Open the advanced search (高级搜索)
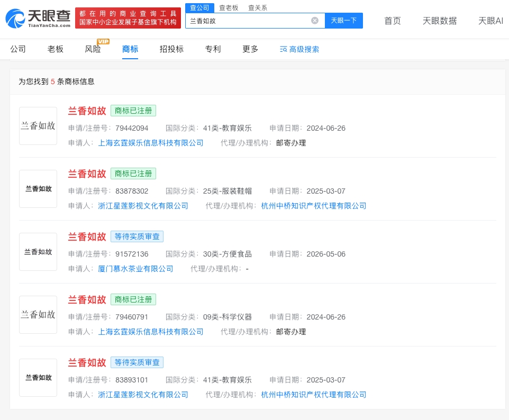 click(x=299, y=49)
